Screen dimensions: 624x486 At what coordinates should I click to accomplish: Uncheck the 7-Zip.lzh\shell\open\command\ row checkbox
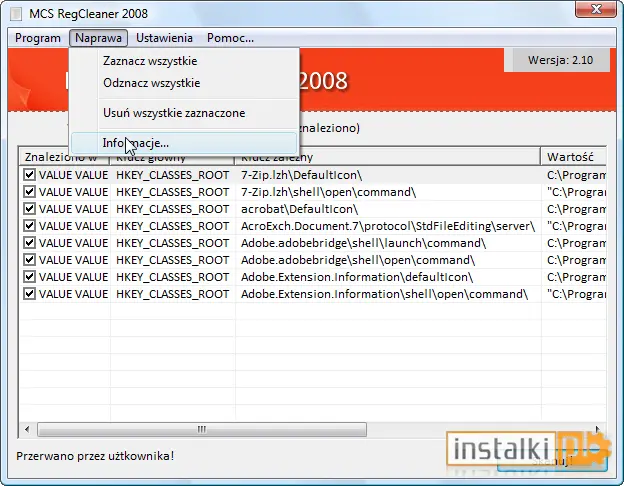click(x=29, y=192)
